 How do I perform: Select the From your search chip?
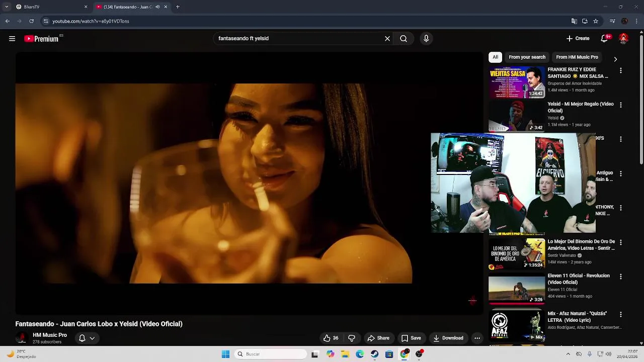click(x=527, y=57)
